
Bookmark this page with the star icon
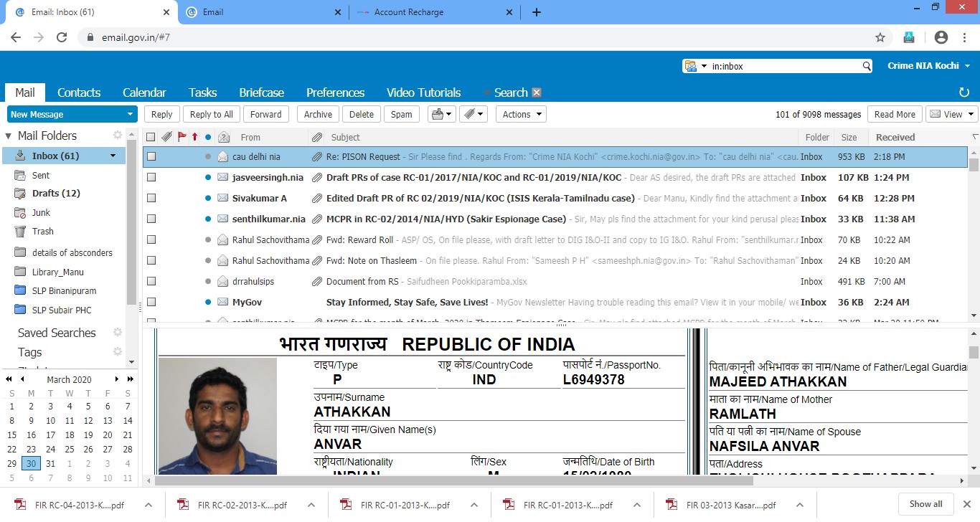coord(880,37)
